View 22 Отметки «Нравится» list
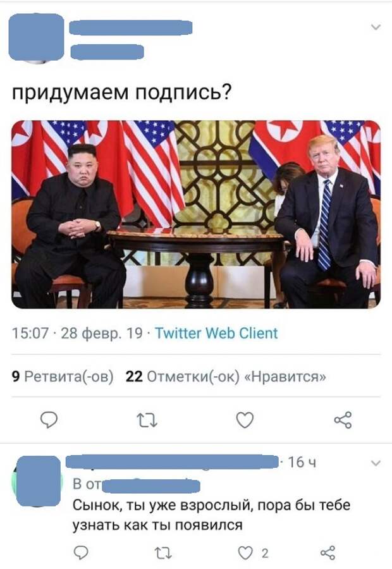 point(225,377)
